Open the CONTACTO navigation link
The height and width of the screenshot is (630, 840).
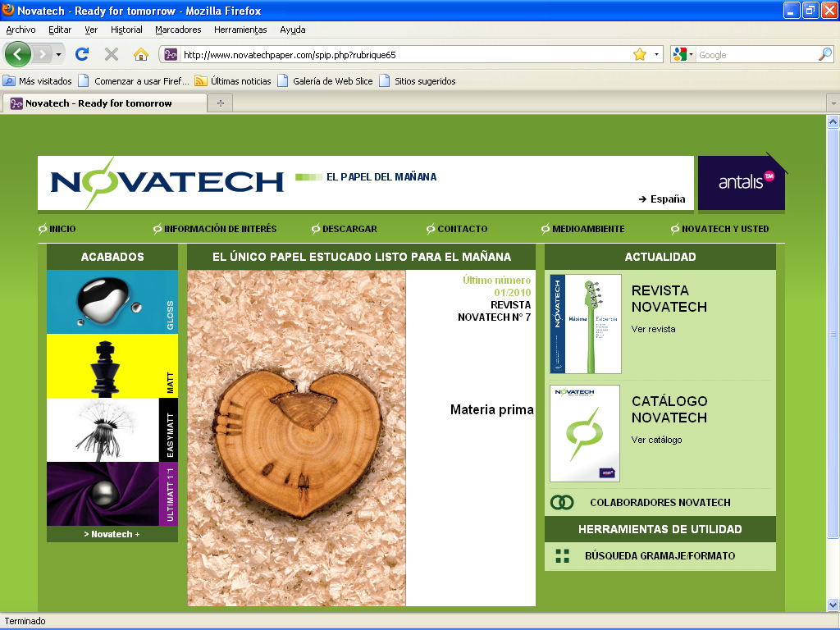coord(457,229)
